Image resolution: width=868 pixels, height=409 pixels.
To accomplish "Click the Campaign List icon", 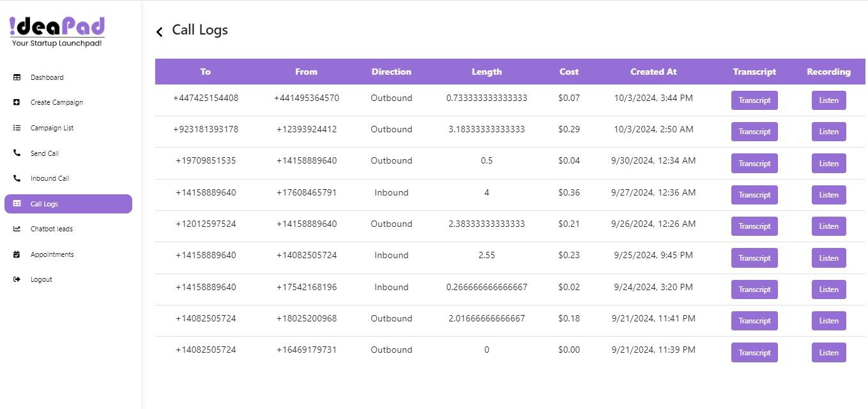I will coord(17,128).
